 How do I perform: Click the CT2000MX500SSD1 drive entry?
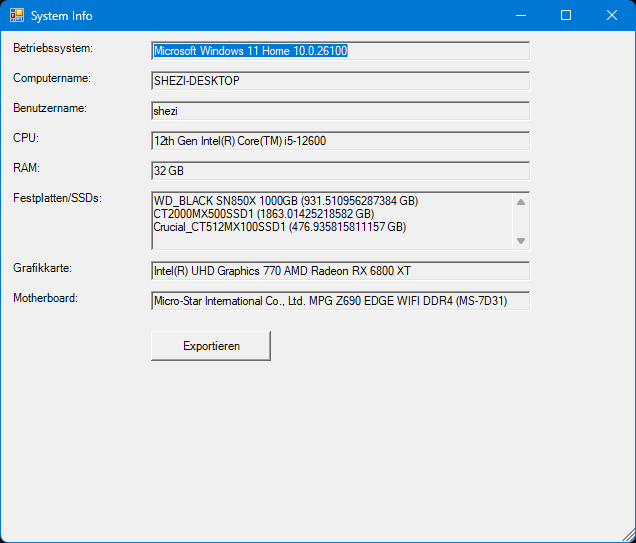pyautogui.click(x=263, y=214)
